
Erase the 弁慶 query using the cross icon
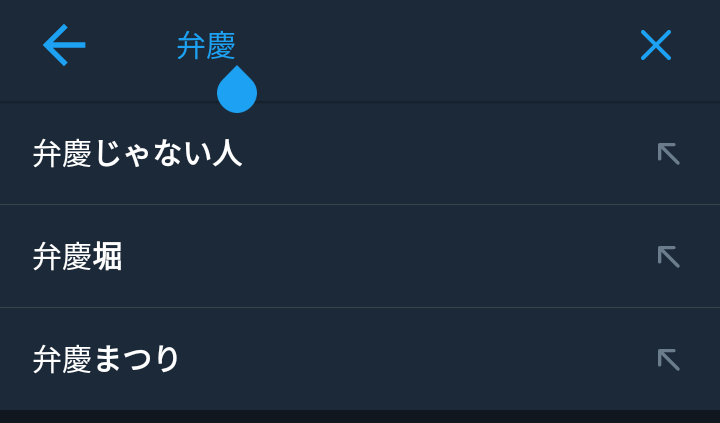[x=655, y=45]
